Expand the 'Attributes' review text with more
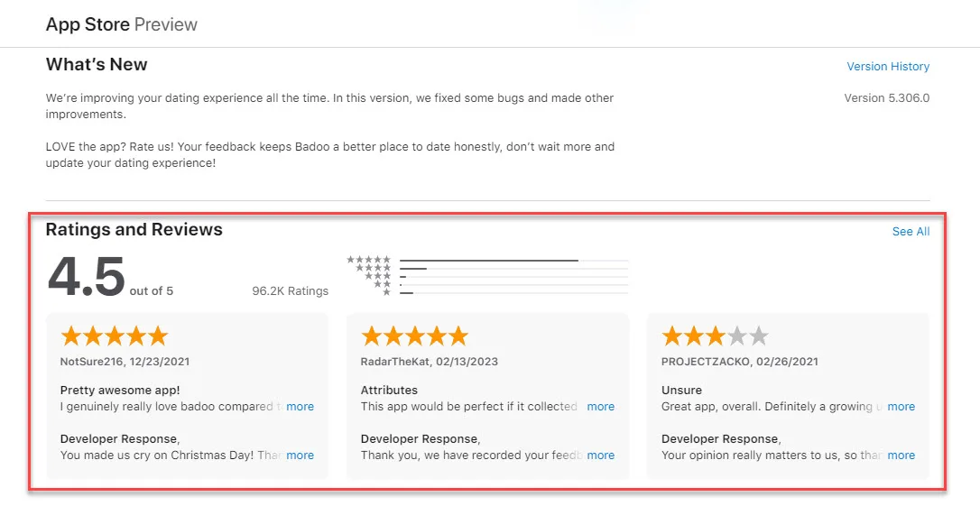The image size is (980, 506). pyautogui.click(x=601, y=407)
